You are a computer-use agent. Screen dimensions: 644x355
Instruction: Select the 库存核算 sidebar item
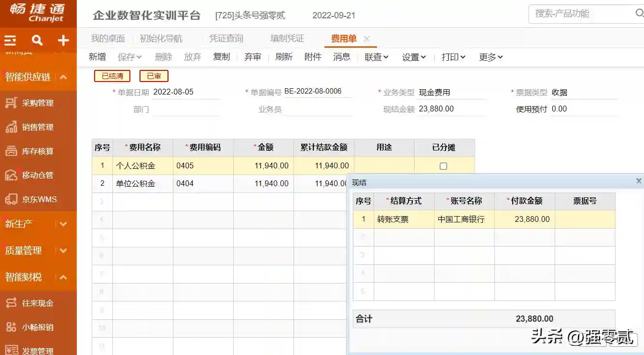pyautogui.click(x=37, y=151)
